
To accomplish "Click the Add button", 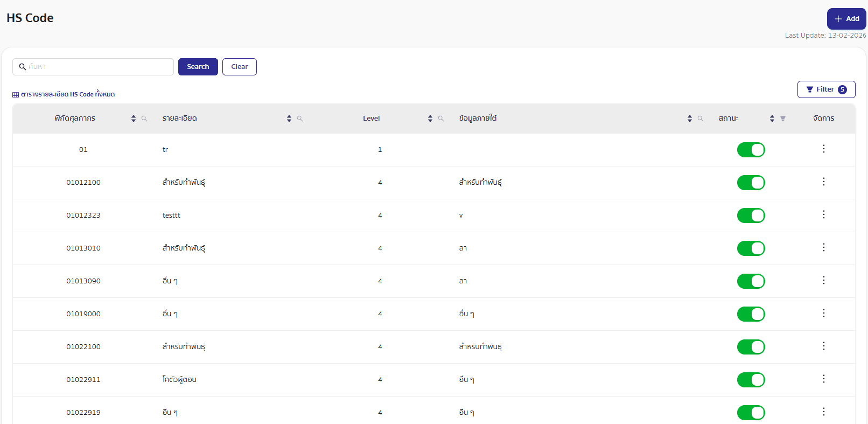I will point(846,19).
